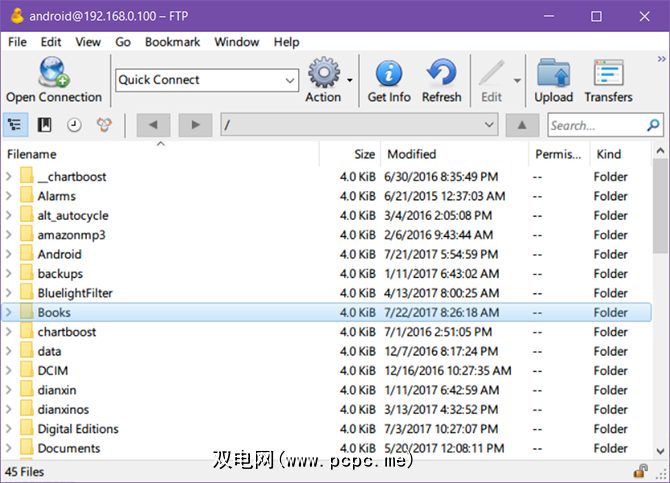Switch to the browser outline view
The height and width of the screenshot is (483, 670).
16,125
